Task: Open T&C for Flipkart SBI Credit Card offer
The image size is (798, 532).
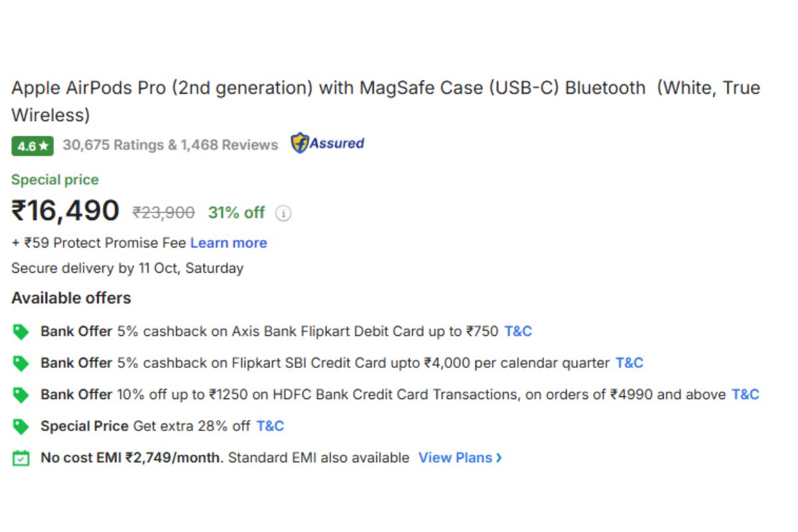Action: coord(629,363)
